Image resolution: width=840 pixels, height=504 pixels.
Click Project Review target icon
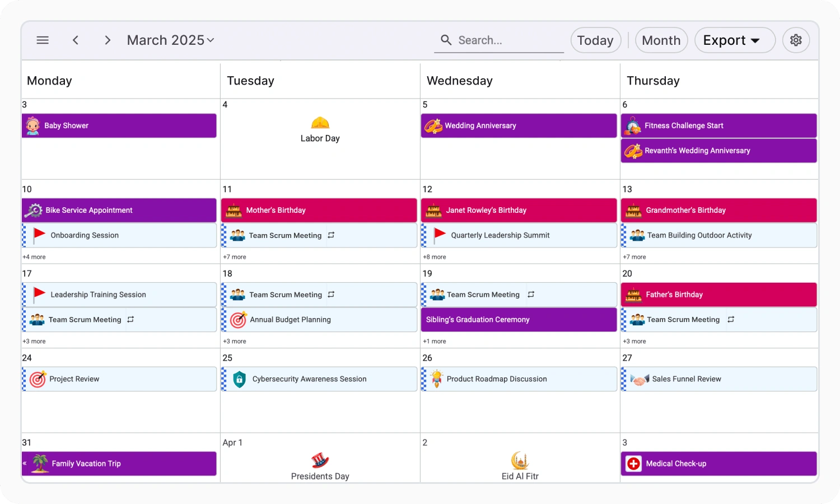pyautogui.click(x=38, y=379)
